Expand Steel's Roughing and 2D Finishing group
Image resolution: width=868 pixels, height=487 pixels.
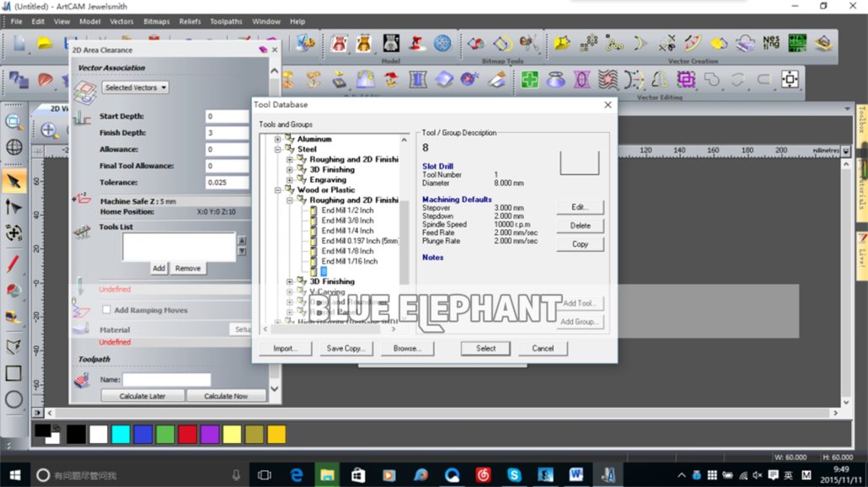[290, 159]
